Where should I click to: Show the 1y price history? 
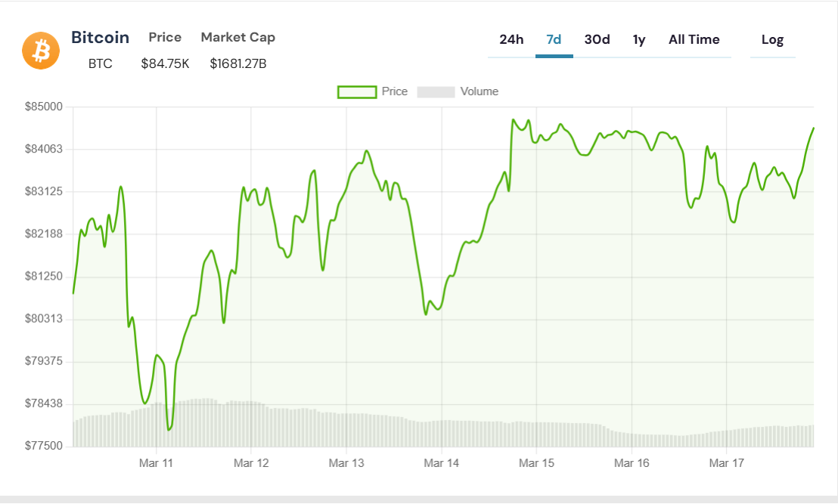[639, 39]
